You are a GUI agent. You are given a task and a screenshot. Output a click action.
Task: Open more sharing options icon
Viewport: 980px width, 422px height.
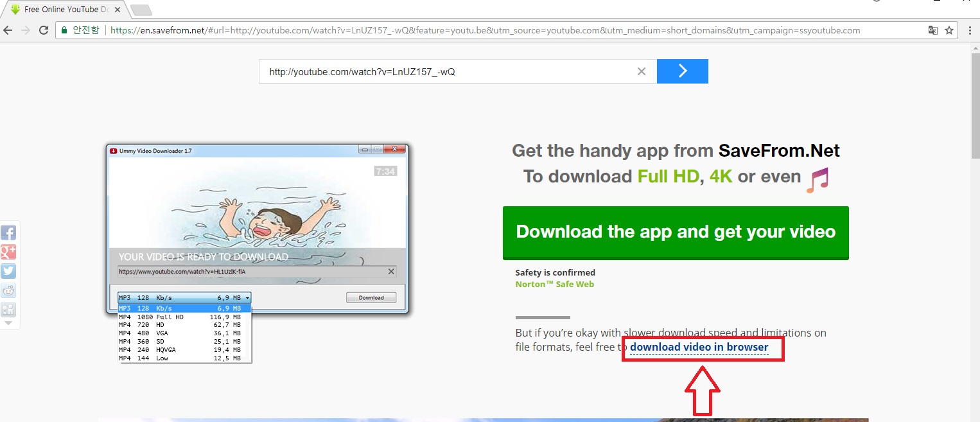click(8, 310)
